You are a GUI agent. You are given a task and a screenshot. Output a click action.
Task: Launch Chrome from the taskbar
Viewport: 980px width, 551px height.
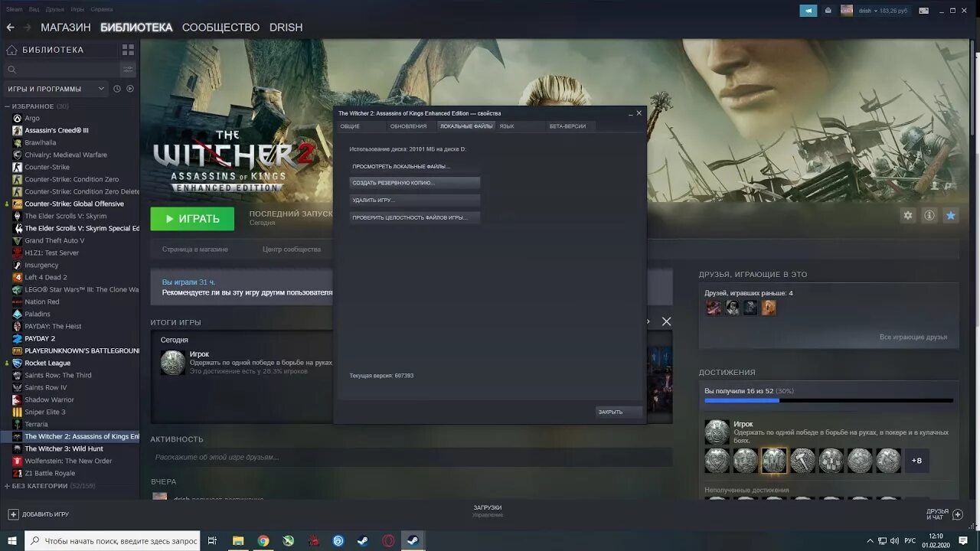coord(263,540)
